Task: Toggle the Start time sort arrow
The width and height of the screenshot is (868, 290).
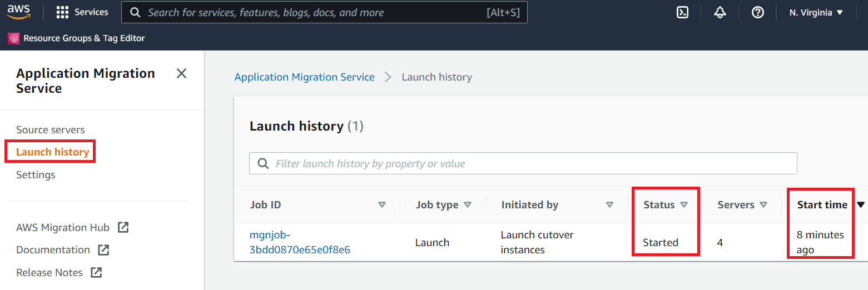Action: [861, 205]
